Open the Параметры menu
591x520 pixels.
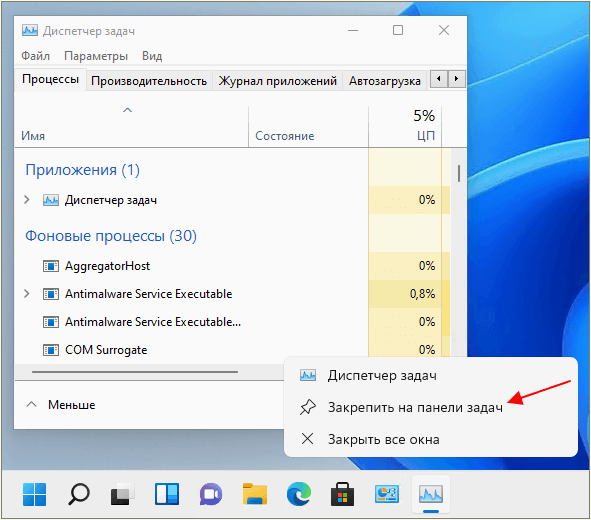click(x=96, y=56)
